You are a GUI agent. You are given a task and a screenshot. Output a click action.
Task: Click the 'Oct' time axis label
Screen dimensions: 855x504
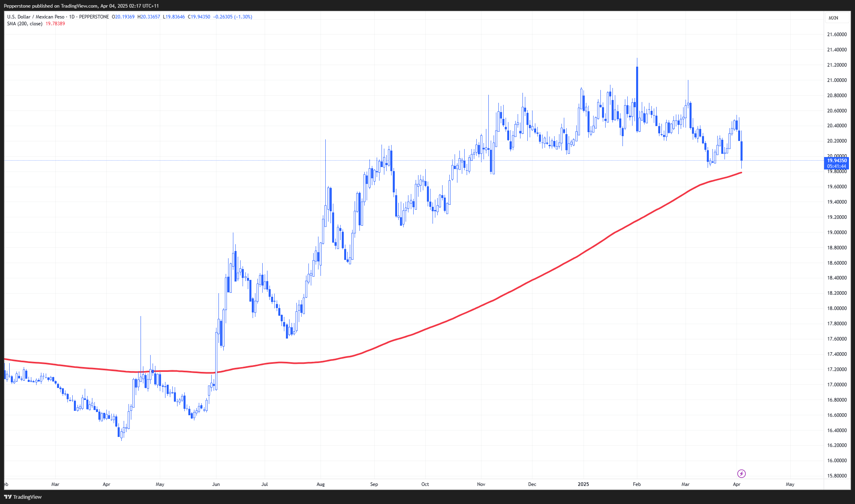tap(425, 484)
